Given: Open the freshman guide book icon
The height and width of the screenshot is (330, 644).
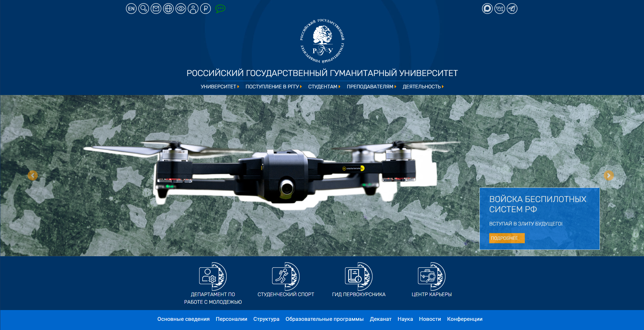Looking at the screenshot, I should pyautogui.click(x=359, y=276).
